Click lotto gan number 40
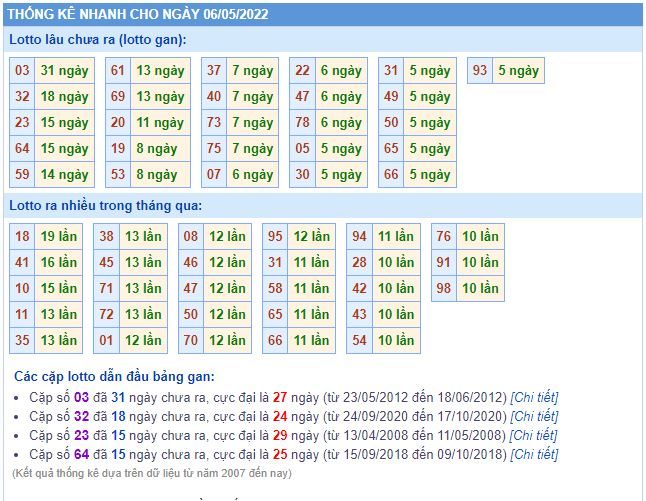The width and height of the screenshot is (646, 501). coord(214,96)
